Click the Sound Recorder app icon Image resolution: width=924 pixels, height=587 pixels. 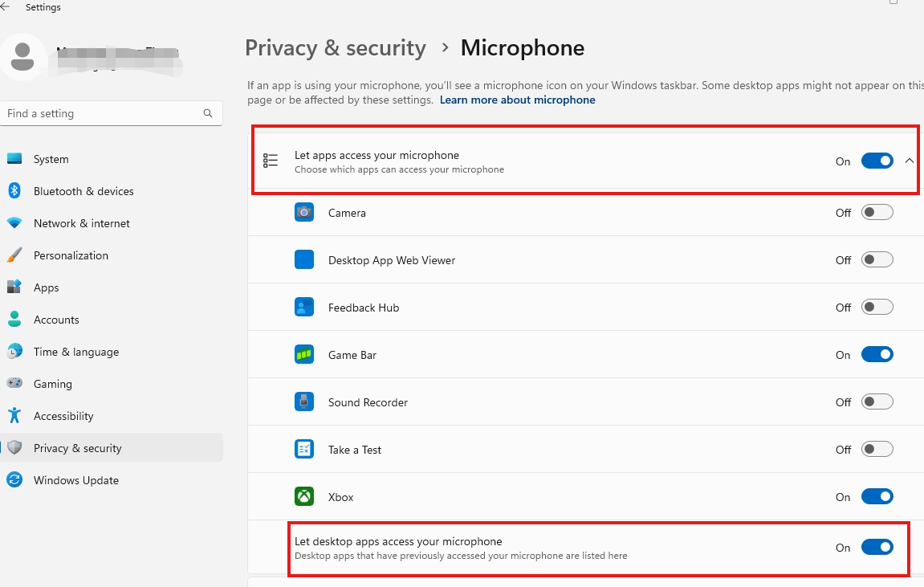click(304, 402)
